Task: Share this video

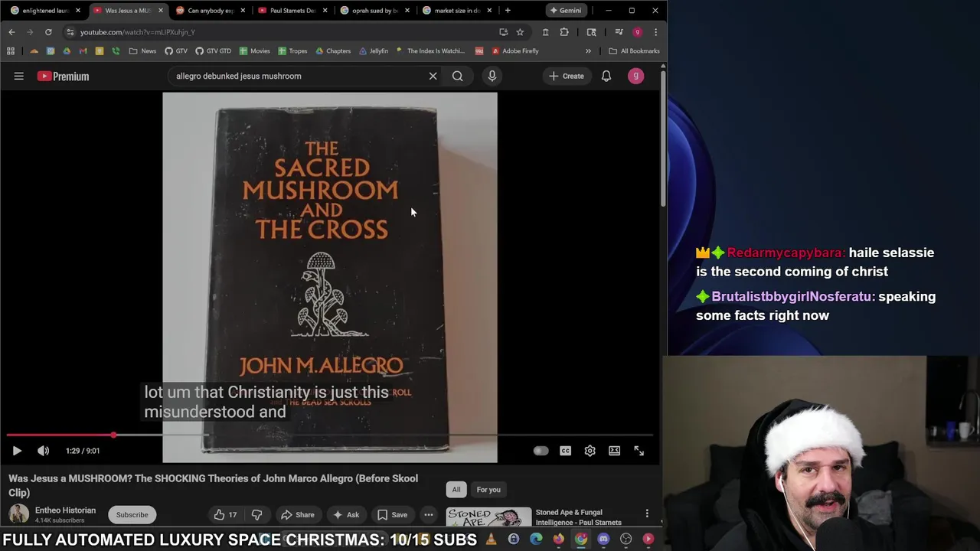Action: (297, 515)
